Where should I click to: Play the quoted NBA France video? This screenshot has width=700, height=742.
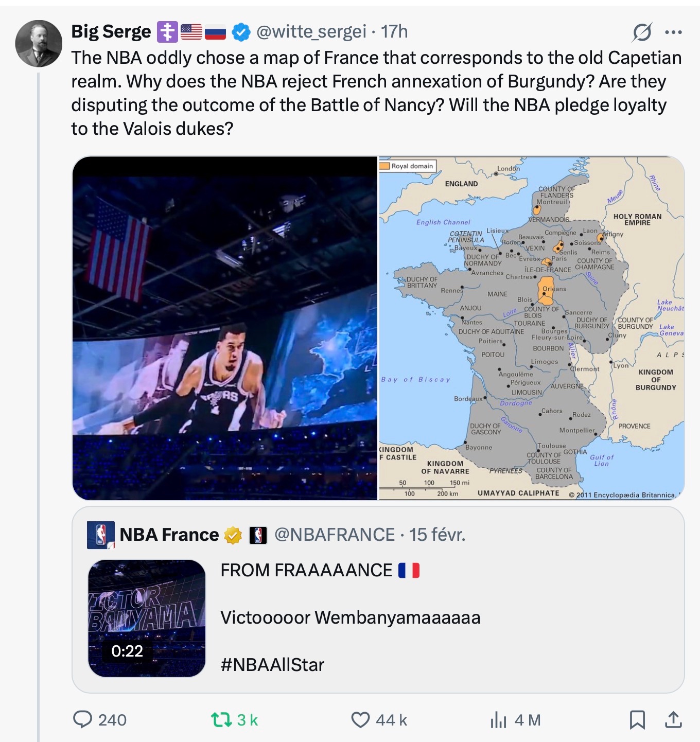click(x=147, y=618)
